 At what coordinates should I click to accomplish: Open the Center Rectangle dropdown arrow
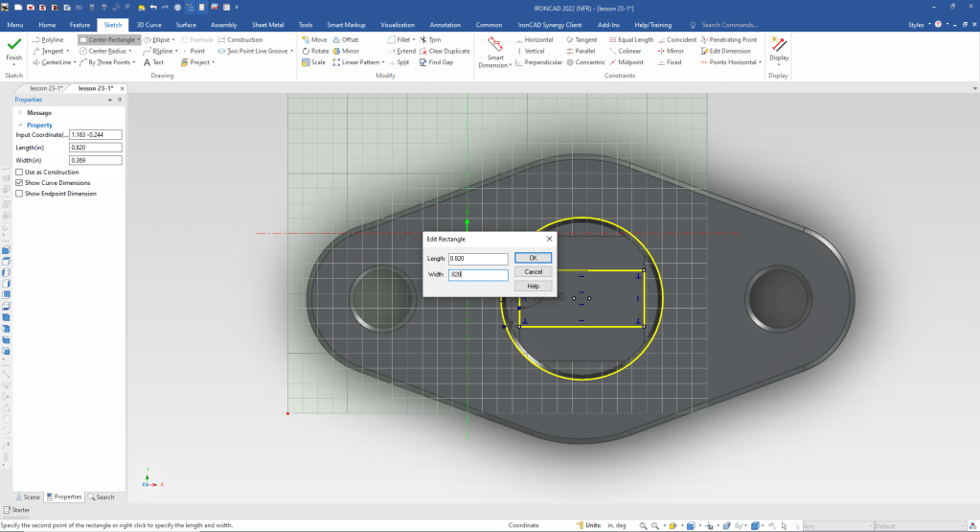point(139,40)
